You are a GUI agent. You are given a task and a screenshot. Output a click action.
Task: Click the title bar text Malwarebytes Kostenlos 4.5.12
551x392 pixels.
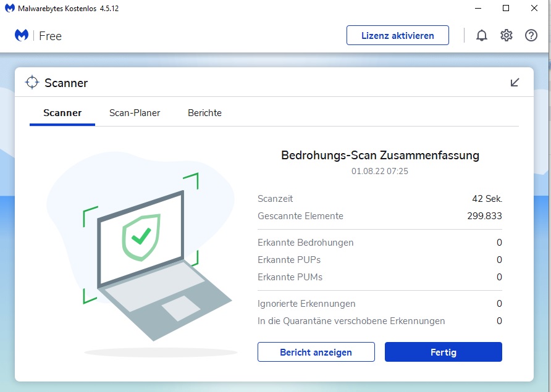click(x=68, y=9)
